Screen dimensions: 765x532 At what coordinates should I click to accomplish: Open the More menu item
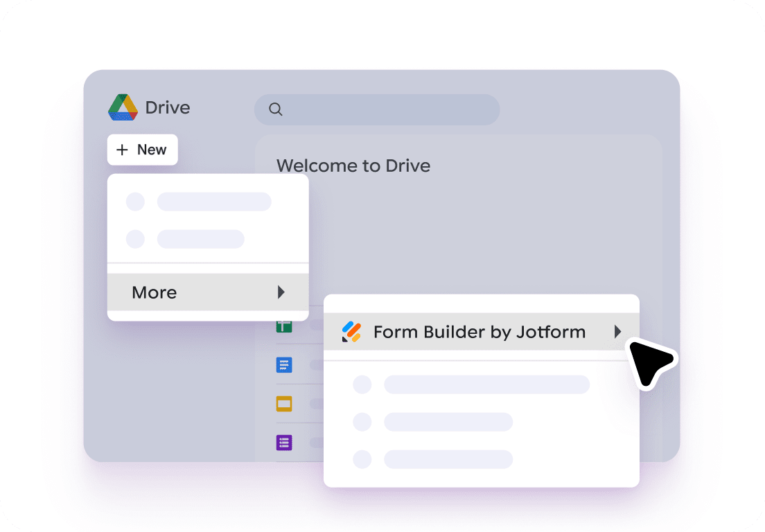click(x=155, y=292)
